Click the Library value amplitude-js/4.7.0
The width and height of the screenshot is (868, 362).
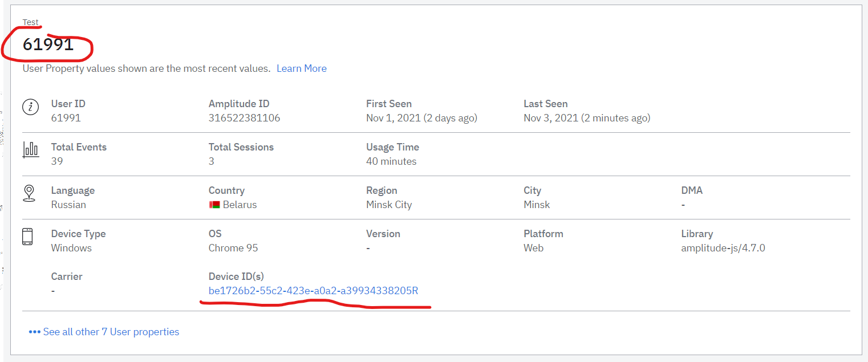723,248
